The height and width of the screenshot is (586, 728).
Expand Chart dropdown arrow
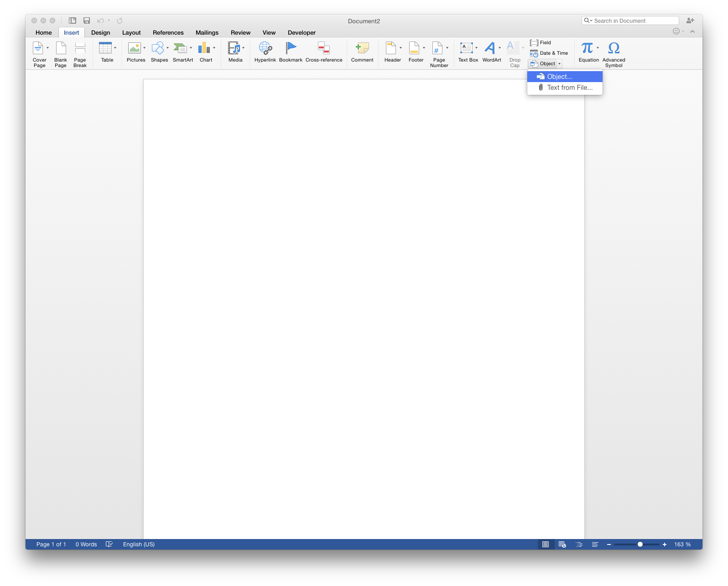tap(214, 48)
